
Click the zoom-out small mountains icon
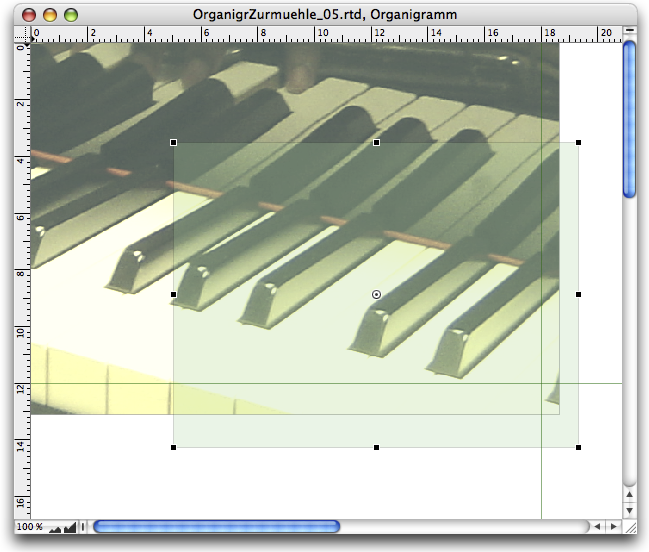55,526
